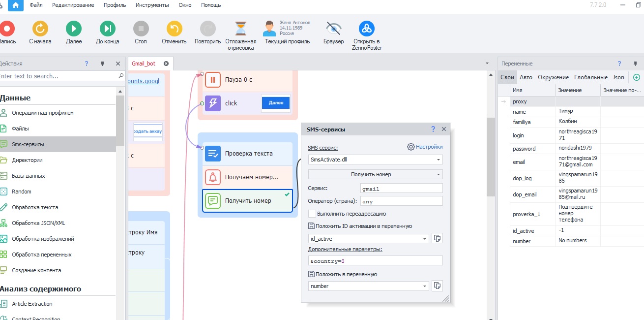
Task: Open 'Настройки' in the SMS-сервисы dialog
Action: (x=425, y=147)
